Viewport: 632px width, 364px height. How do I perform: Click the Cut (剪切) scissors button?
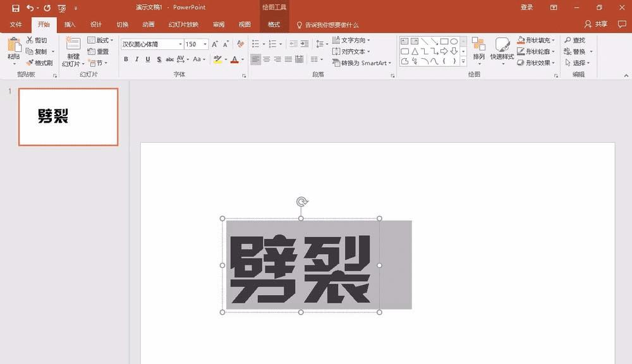[37, 40]
